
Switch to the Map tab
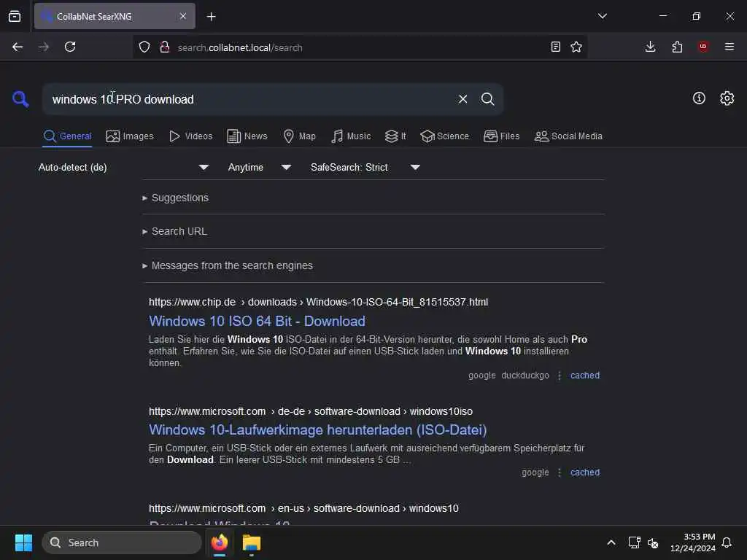pyautogui.click(x=299, y=136)
